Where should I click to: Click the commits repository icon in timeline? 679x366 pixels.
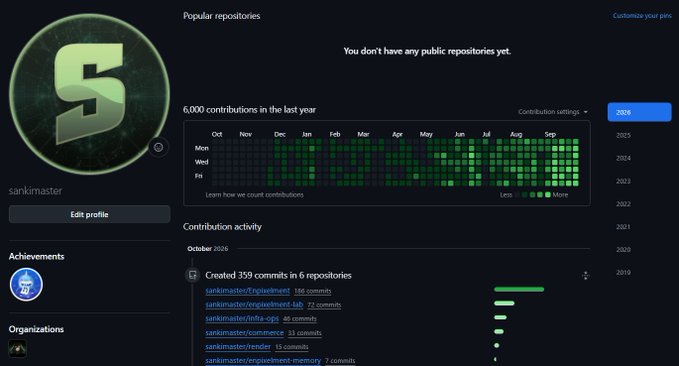point(192,275)
